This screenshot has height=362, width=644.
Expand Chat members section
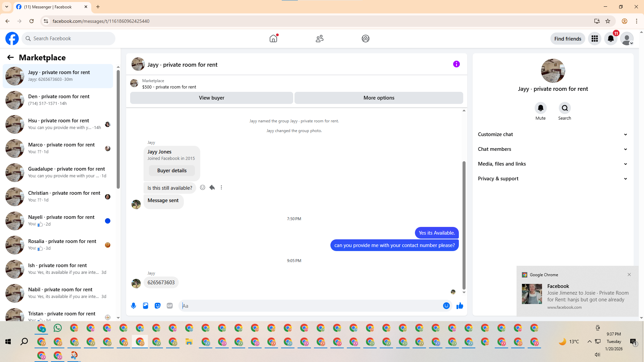point(553,149)
